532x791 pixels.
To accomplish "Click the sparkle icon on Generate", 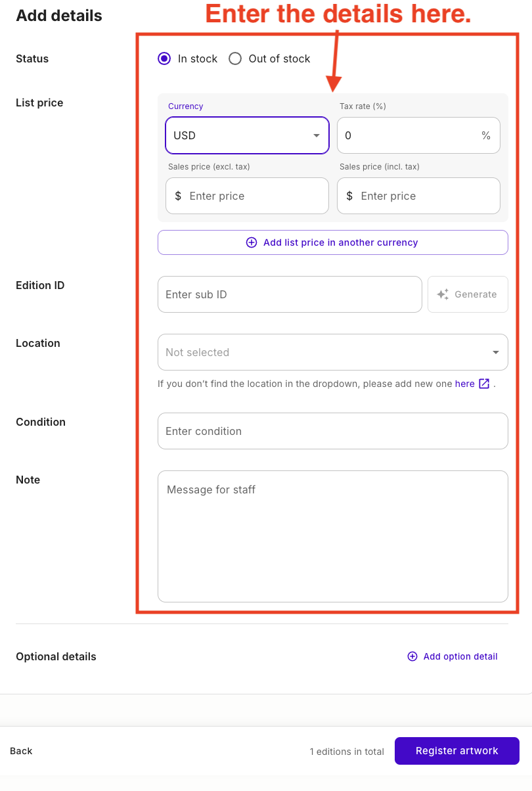I will (x=443, y=294).
